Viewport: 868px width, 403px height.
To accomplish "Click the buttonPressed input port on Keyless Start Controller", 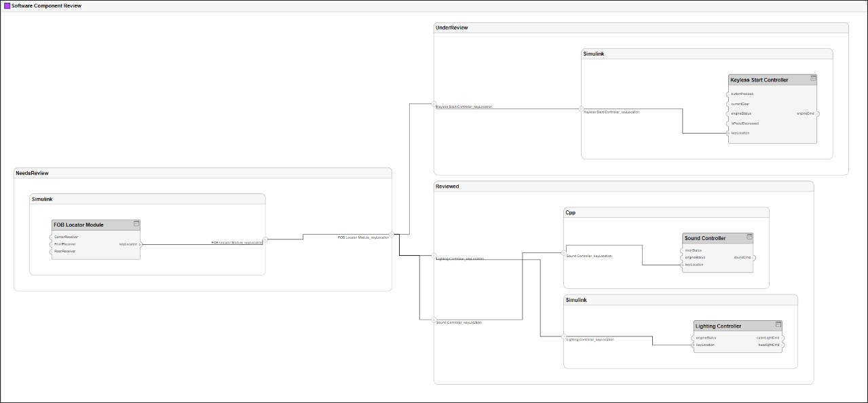I will 728,94.
